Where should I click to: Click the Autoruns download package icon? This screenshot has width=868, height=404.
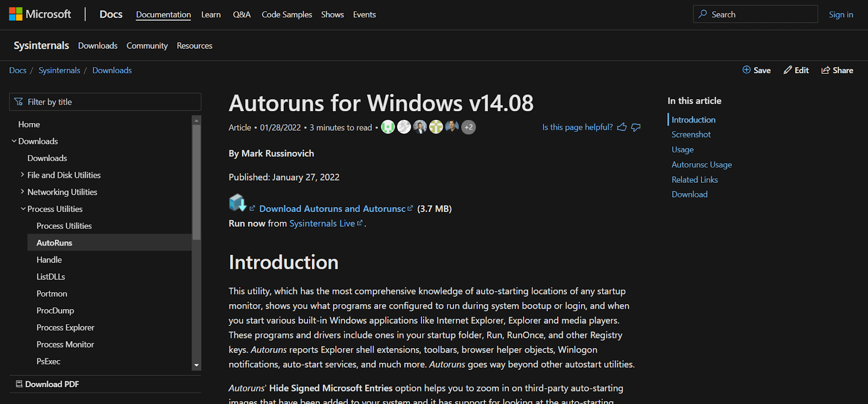[x=238, y=203]
